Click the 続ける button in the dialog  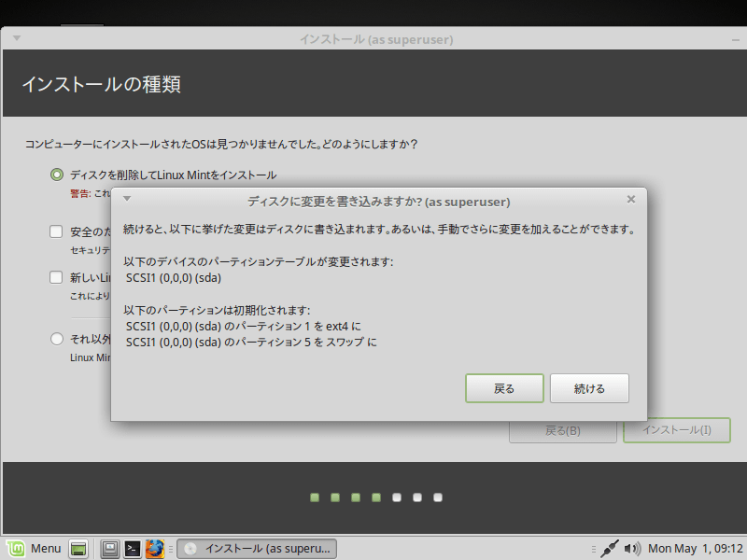pyautogui.click(x=589, y=388)
